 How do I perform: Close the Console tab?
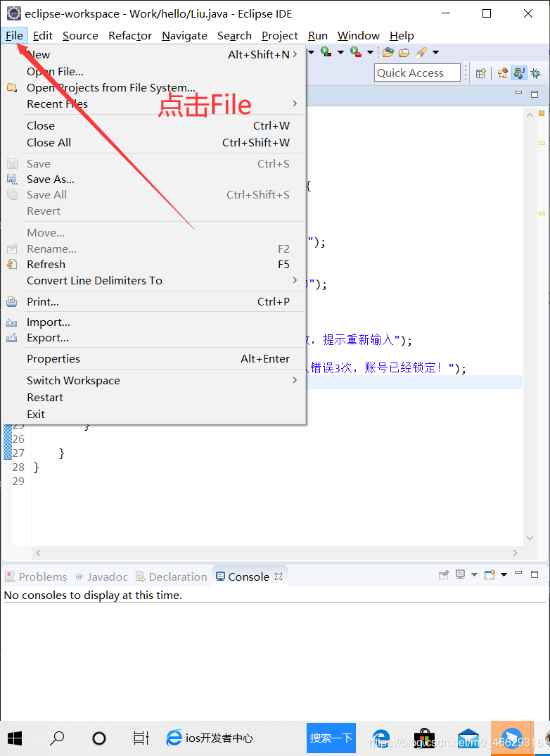click(279, 577)
